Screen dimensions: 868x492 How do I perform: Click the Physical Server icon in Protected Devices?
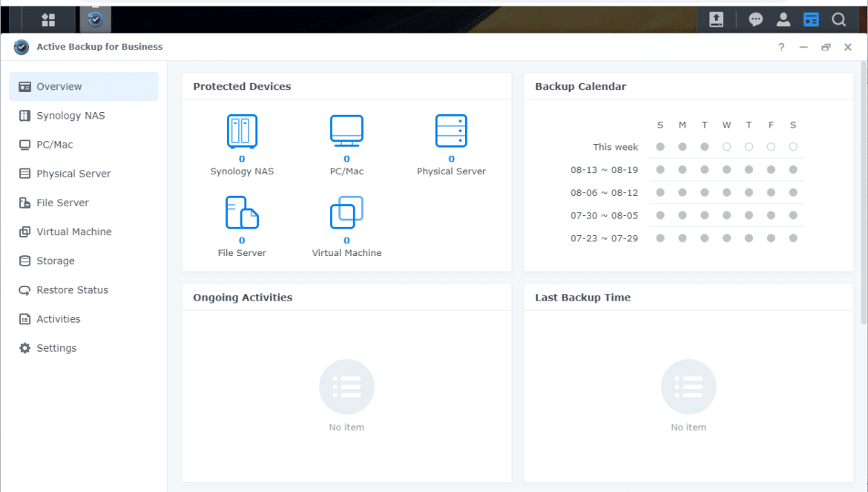[x=451, y=131]
